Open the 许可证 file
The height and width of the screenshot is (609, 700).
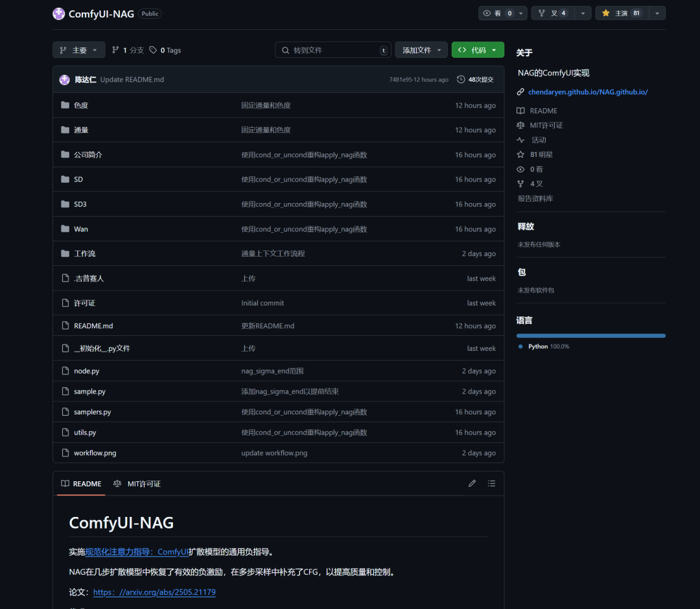pyautogui.click(x=84, y=303)
